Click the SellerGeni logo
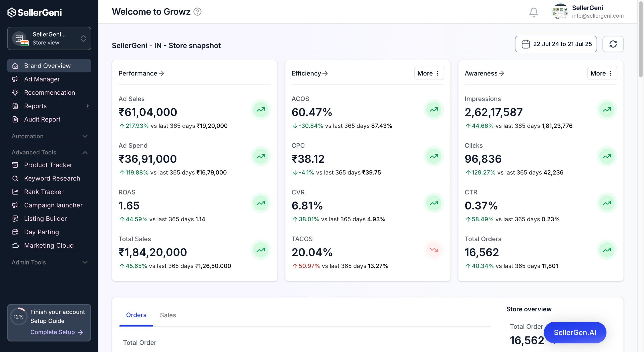644x352 pixels. [x=34, y=12]
